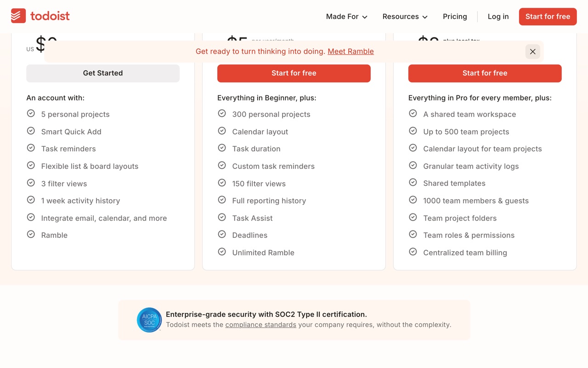Click the checkmark beside A shared team workspace
The height and width of the screenshot is (368, 588).
click(x=413, y=113)
